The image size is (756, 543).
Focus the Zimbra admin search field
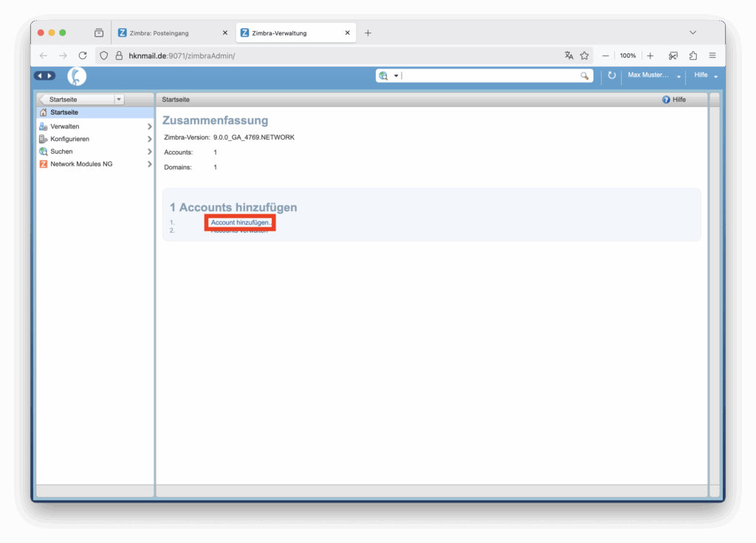(x=490, y=76)
